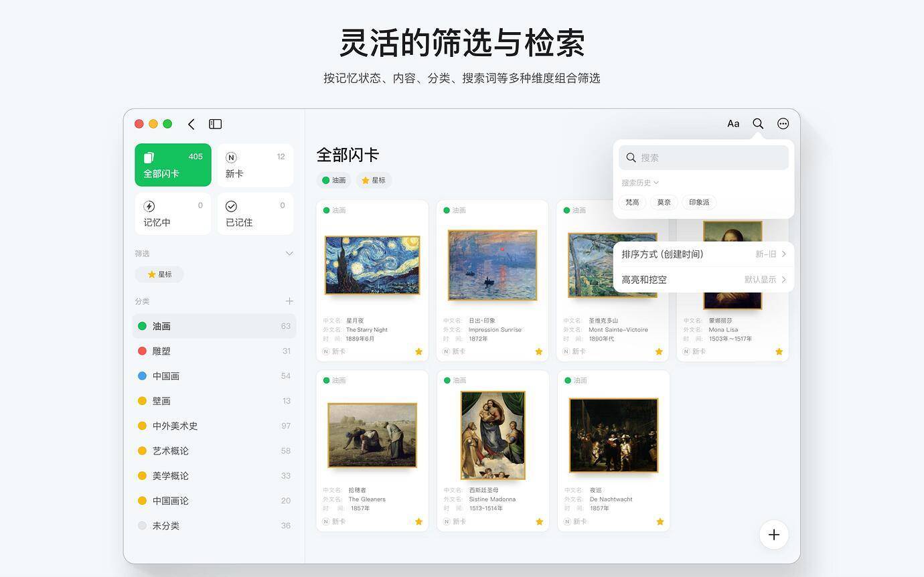The height and width of the screenshot is (577, 924).
Task: Open The Gleaners painting thumbnail
Action: [372, 435]
